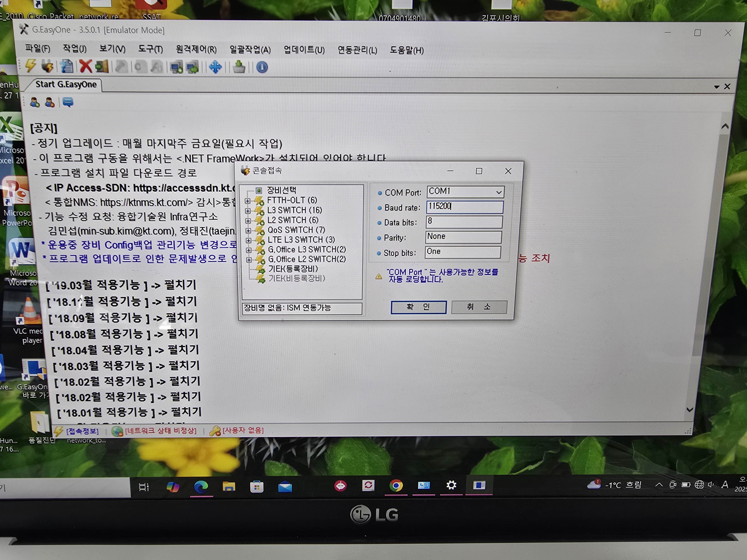Select 기타(비등록장비) in the device tree

tap(297, 278)
